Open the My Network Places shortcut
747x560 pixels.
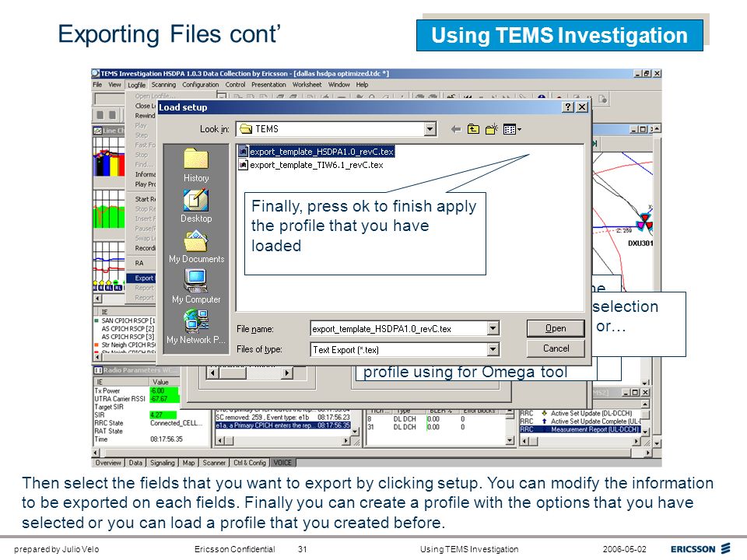click(196, 327)
